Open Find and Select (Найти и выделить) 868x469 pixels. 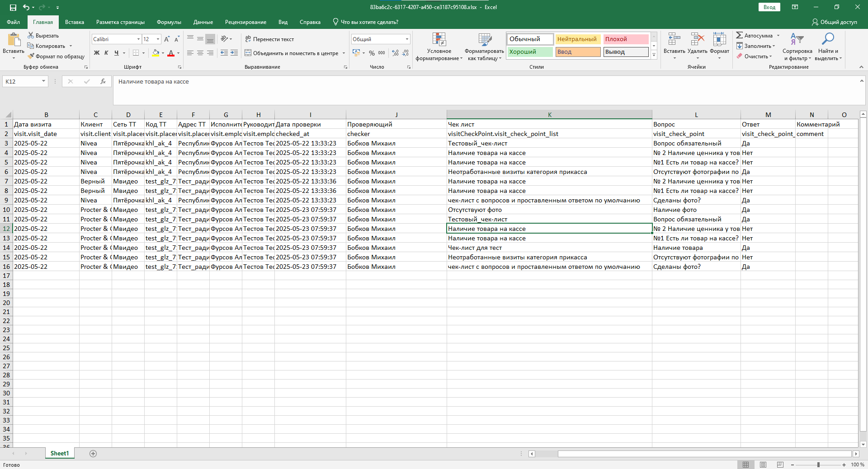(x=828, y=47)
